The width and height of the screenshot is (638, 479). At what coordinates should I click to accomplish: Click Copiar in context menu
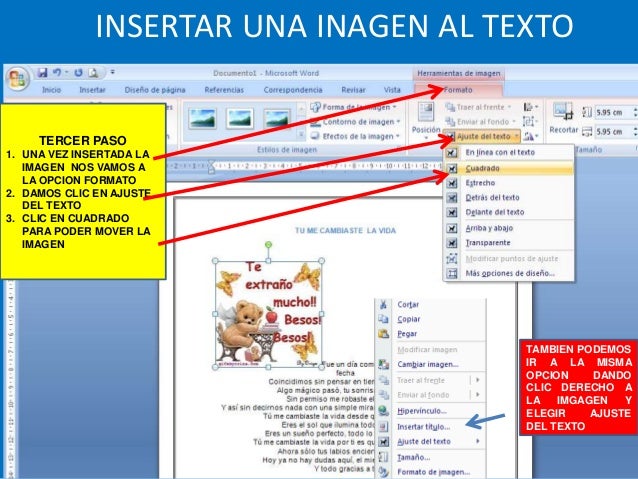coord(430,319)
